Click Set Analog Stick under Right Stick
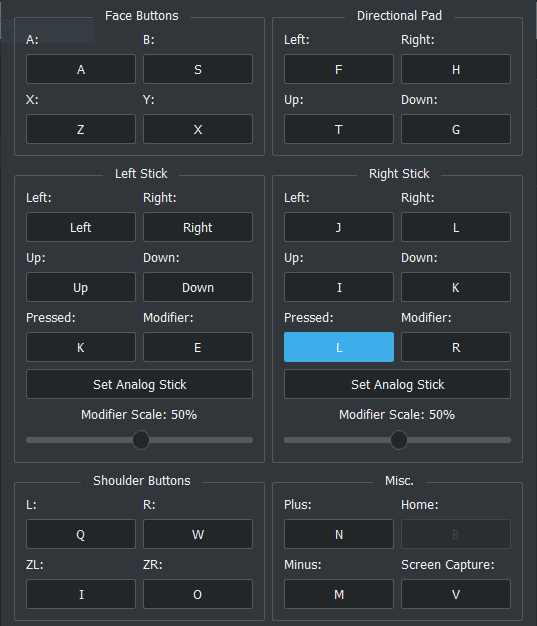Image resolution: width=537 pixels, height=626 pixels. [x=397, y=384]
